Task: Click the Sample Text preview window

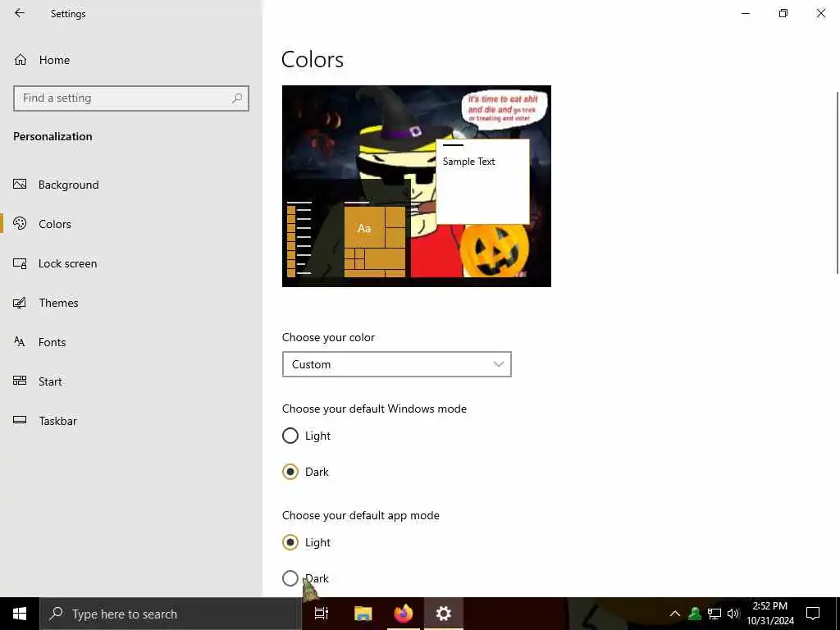Action: coord(482,181)
